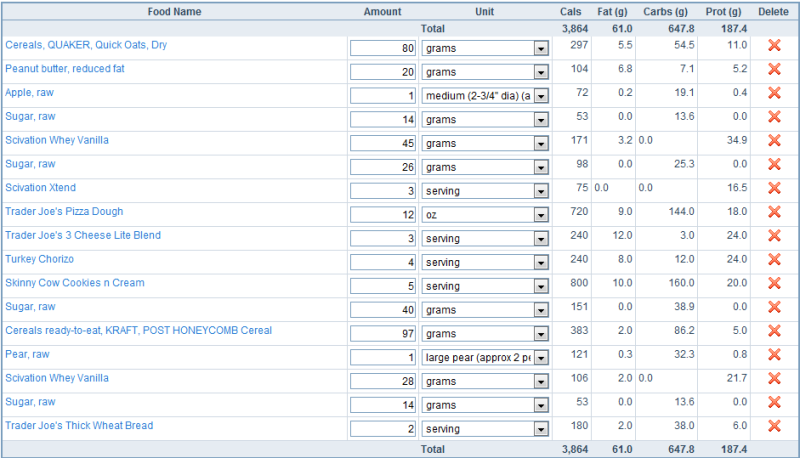800x458 pixels.
Task: Select the amount box for HONEYCOMB Cereal
Action: coord(383,334)
